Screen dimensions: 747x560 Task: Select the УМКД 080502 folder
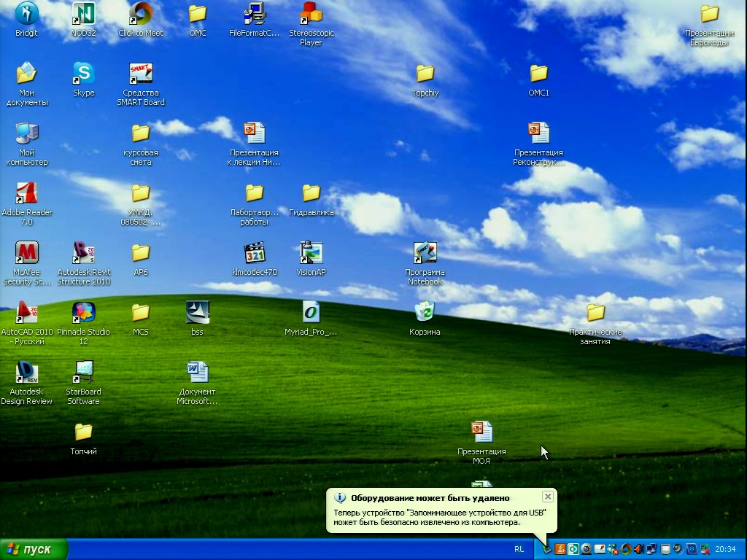point(141,203)
